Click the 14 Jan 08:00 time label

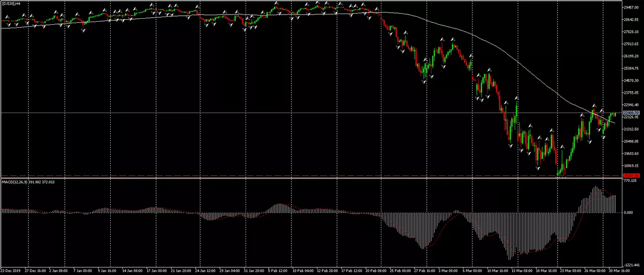[x=131, y=271]
